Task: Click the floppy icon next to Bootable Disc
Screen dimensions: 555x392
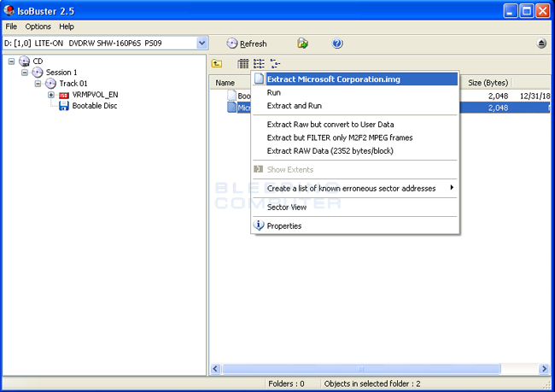Action: click(x=64, y=106)
